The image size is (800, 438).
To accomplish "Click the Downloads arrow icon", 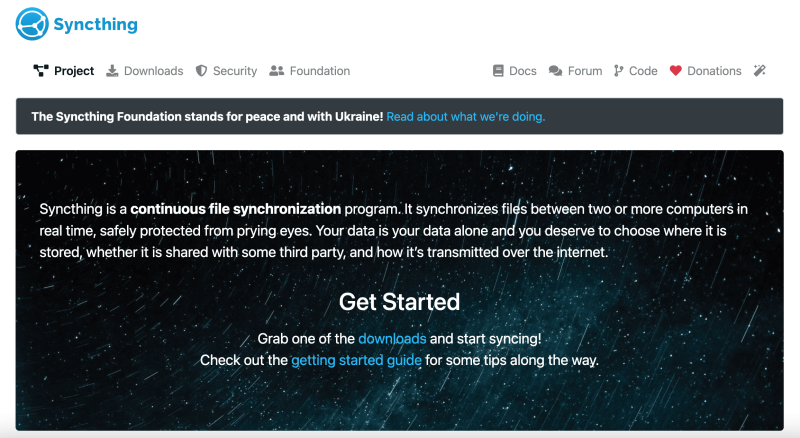I will 112,70.
